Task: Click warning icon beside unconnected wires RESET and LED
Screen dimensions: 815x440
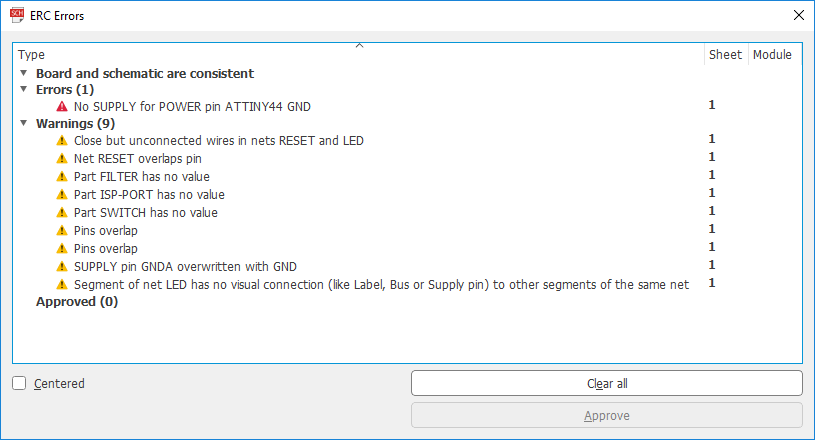Action: point(62,141)
